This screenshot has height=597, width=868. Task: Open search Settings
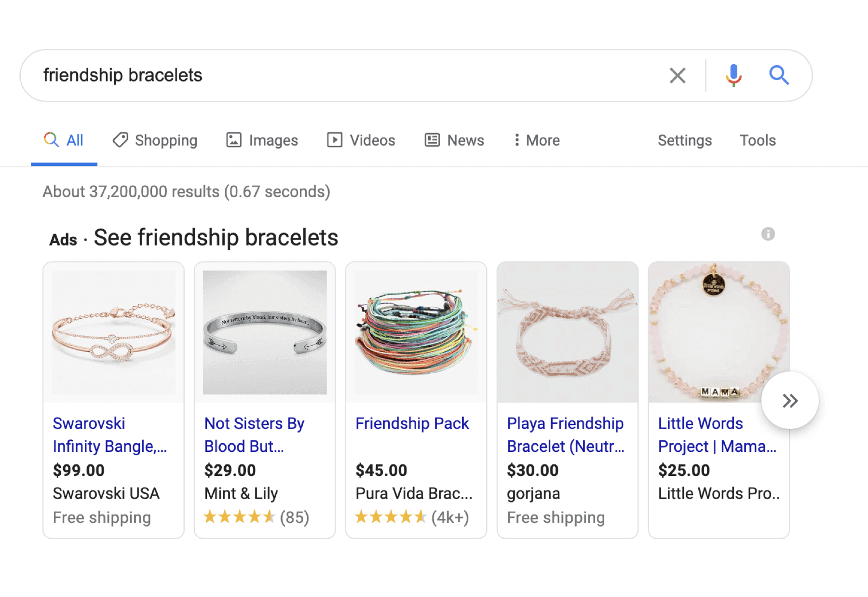[684, 140]
